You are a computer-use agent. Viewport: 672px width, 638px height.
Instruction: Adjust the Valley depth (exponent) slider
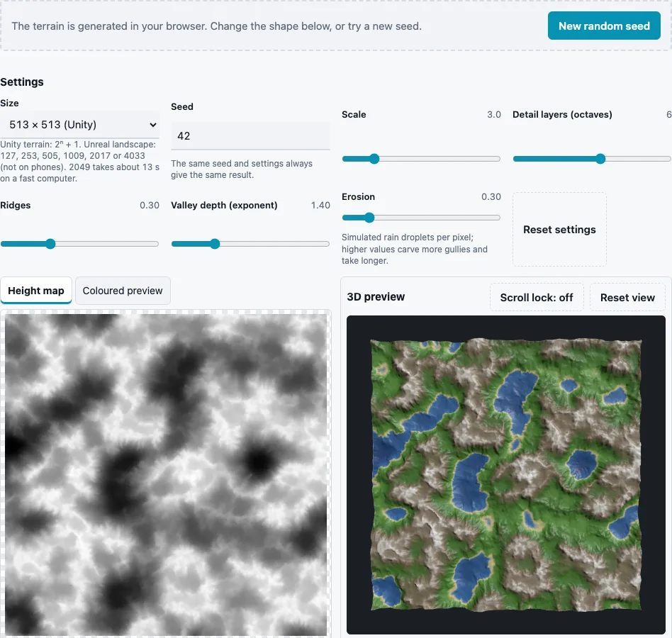point(250,244)
